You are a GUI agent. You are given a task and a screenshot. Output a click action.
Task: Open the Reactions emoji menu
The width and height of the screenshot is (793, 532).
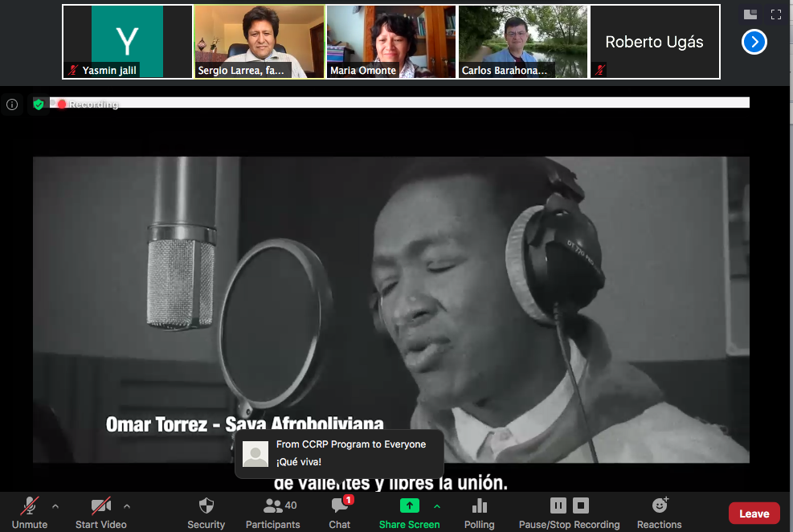660,506
